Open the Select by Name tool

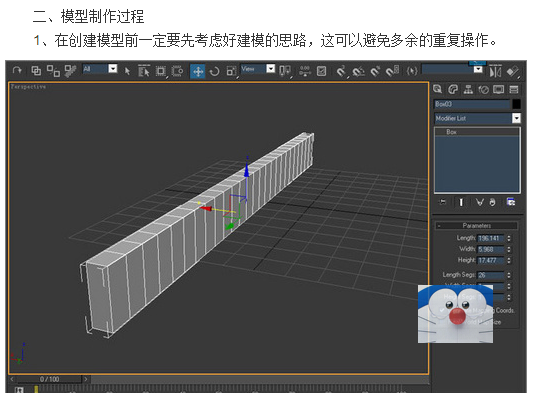(x=144, y=71)
